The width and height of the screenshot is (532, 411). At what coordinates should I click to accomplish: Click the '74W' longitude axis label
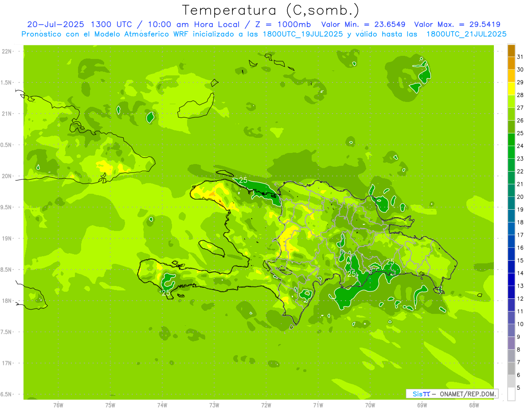point(162,405)
